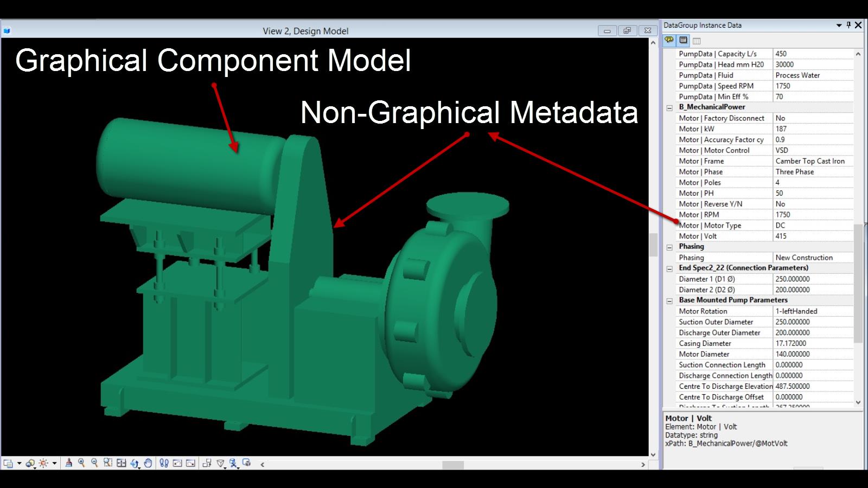Toggle the yellow comment bubble panel button

[x=669, y=40]
